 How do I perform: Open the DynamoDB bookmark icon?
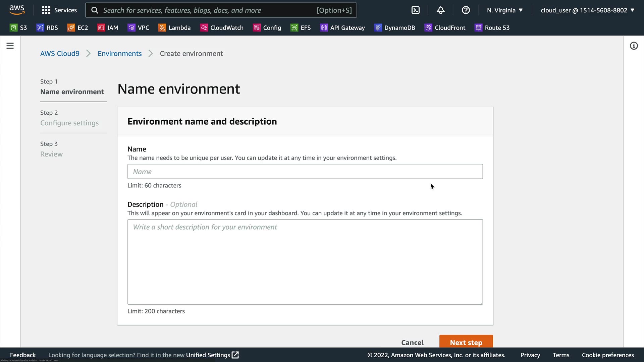[378, 28]
